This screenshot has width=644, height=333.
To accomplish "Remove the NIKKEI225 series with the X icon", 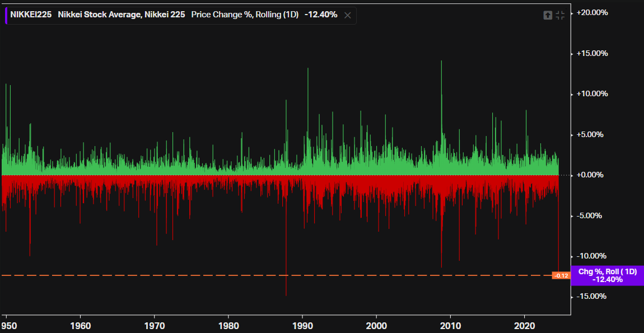I will (x=347, y=15).
